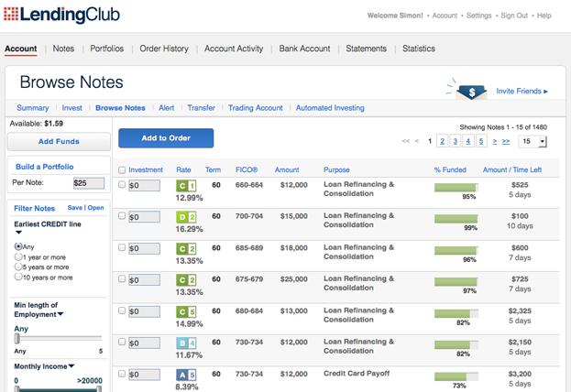Switch to the Automated Investing sub-tab
Image resolution: width=571 pixels, height=392 pixels.
point(330,108)
